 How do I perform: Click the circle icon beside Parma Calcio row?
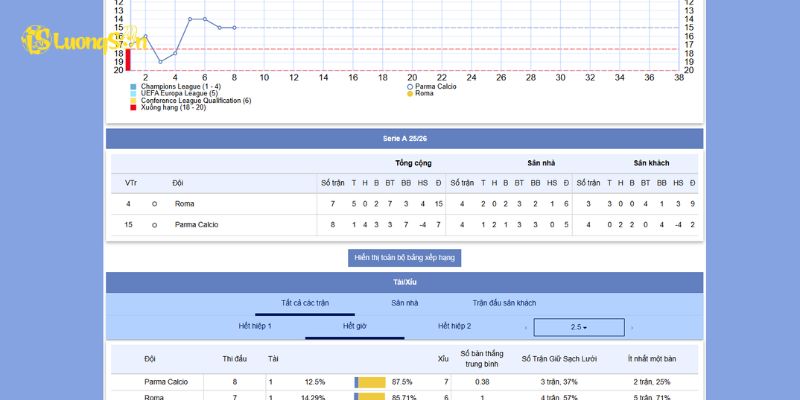point(154,225)
